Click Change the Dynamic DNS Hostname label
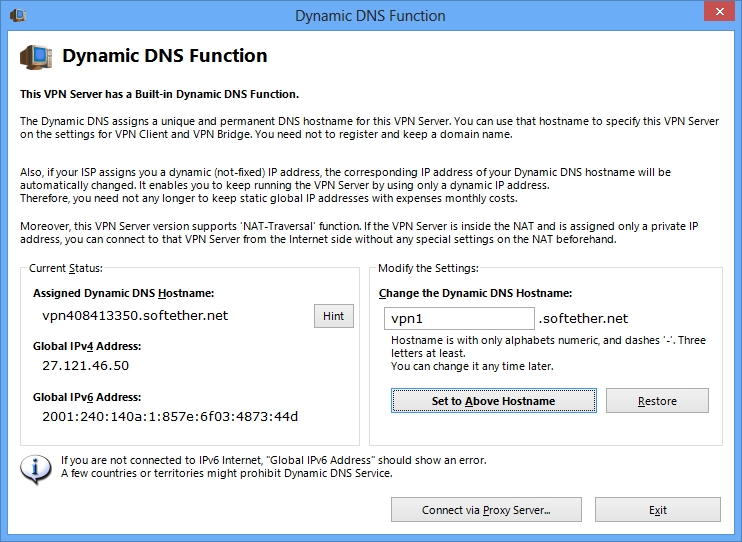Image resolution: width=742 pixels, height=542 pixels. tap(475, 293)
